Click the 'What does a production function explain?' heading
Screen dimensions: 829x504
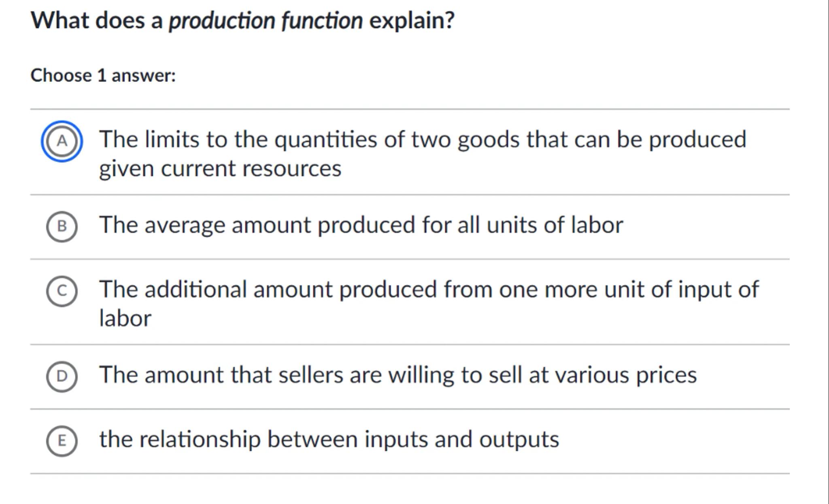tap(242, 20)
